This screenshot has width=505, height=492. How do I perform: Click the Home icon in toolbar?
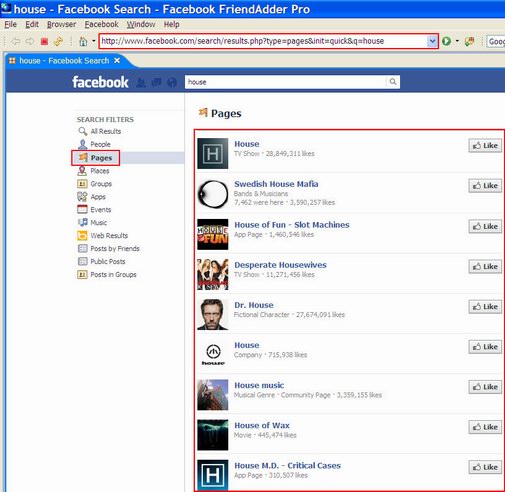(83, 41)
